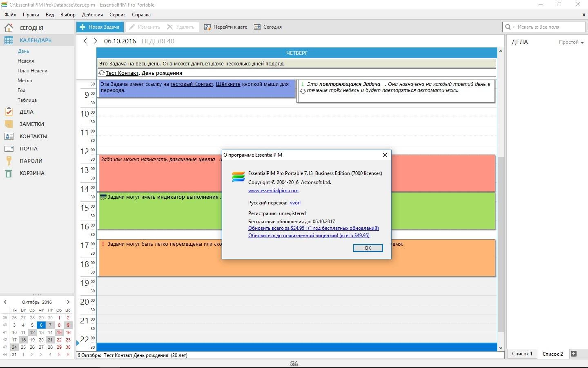The height and width of the screenshot is (368, 588).
Task: Select the all-day task Это Задача на весь день
Action: pos(297,63)
